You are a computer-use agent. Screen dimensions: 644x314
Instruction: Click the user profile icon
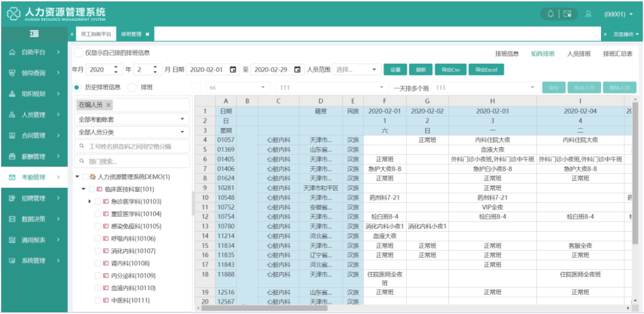point(588,14)
